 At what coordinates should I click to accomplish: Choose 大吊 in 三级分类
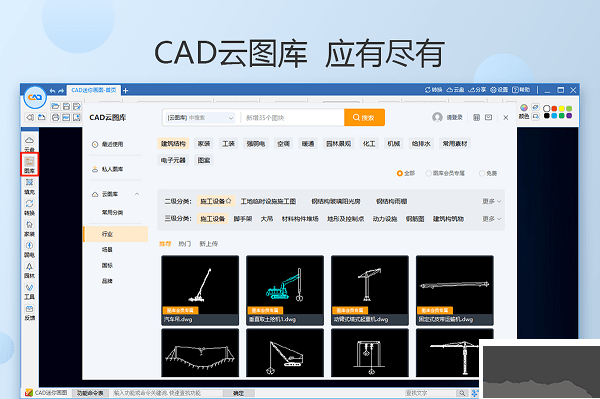[267, 219]
